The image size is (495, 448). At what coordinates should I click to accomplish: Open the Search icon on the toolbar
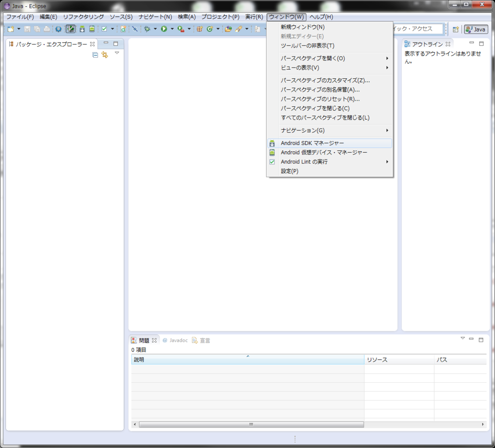click(x=238, y=29)
